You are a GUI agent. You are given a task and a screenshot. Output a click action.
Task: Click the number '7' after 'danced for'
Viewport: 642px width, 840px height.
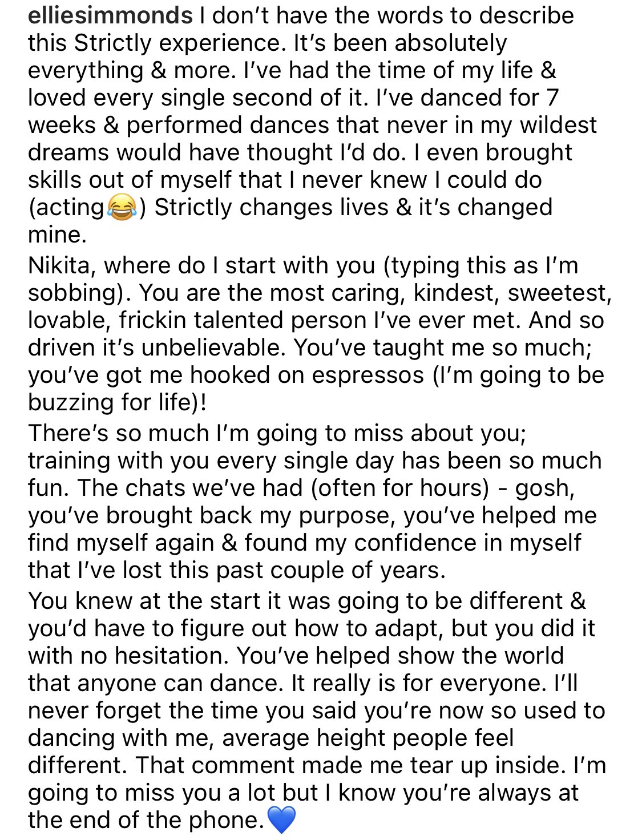551,98
